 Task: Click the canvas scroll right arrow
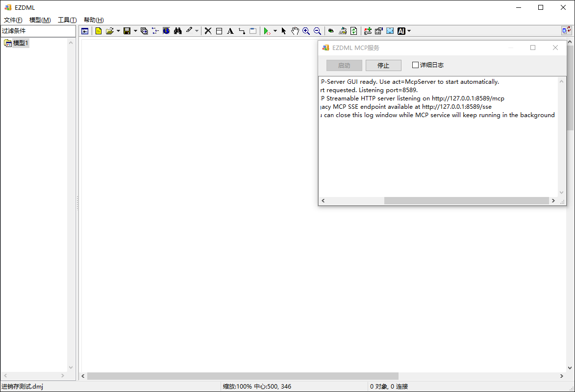coord(561,376)
